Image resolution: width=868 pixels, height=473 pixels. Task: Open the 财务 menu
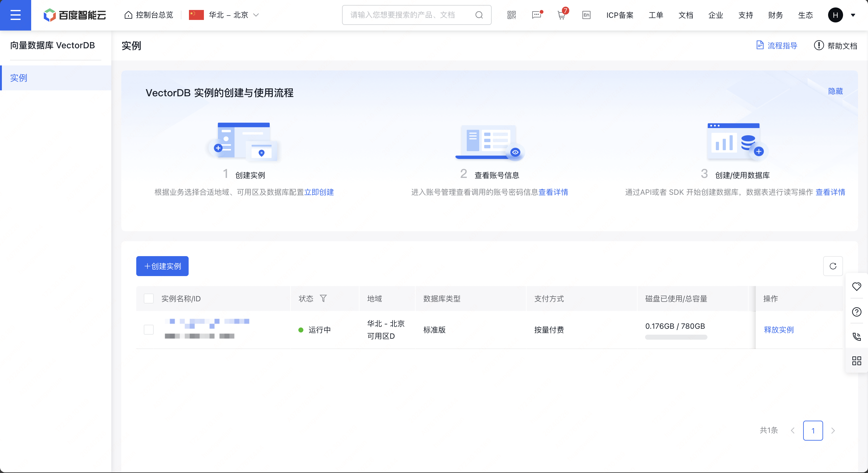[x=776, y=15]
